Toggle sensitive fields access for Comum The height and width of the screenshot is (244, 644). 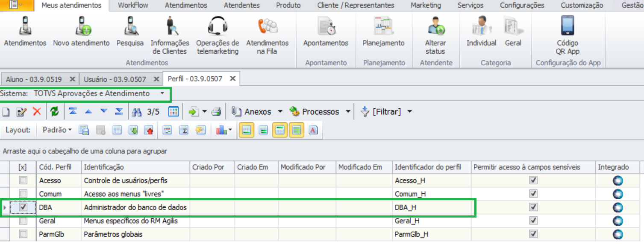(533, 194)
